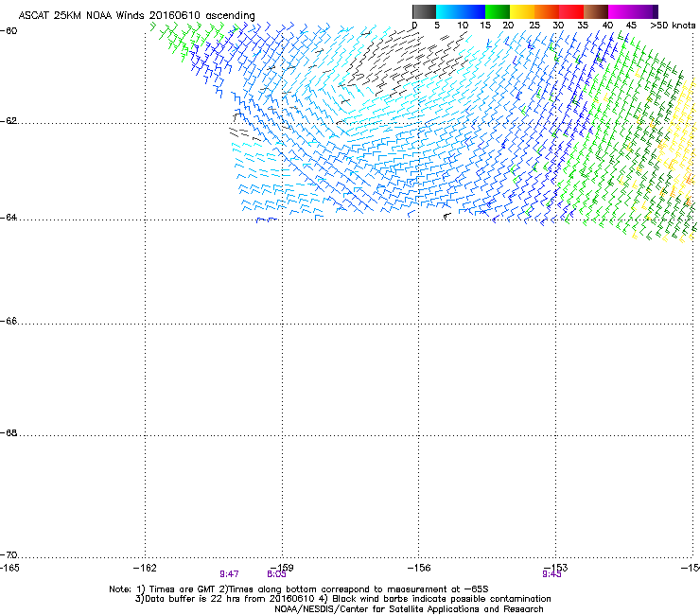Click the '-68' latitude axis label
Screen dimensions: 700x615
tap(9, 433)
